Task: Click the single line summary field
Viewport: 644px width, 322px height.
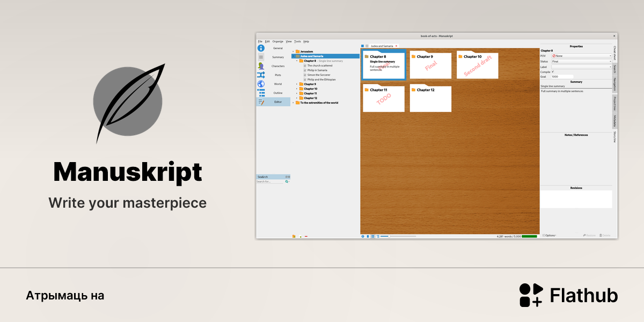Action: [576, 86]
